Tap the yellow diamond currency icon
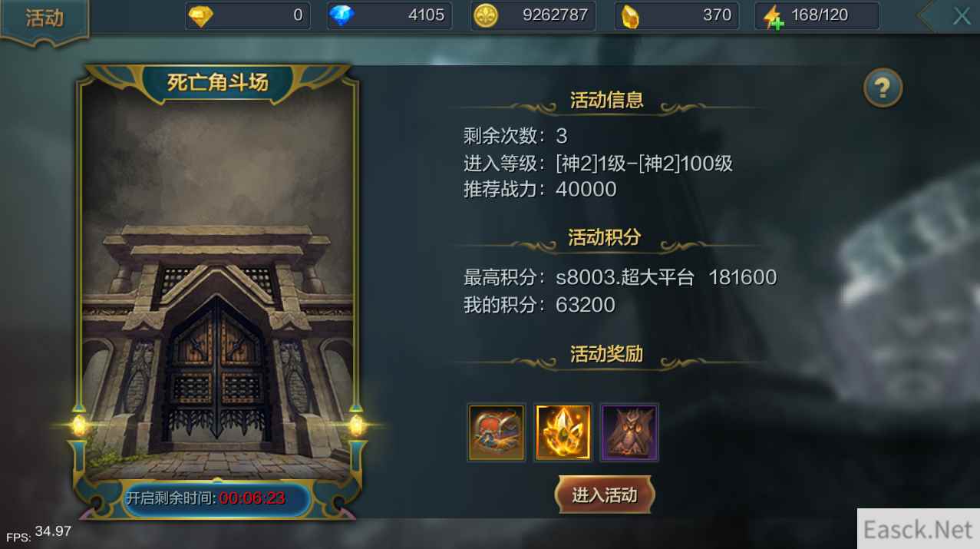This screenshot has width=980, height=549. click(200, 15)
